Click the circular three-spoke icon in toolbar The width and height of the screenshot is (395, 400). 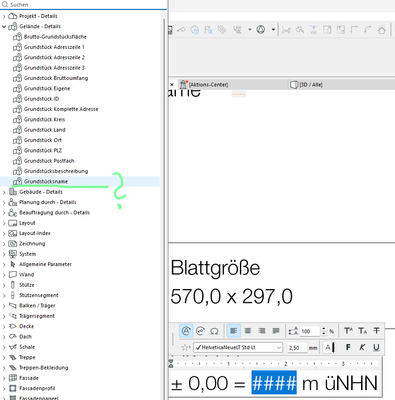[x=261, y=30]
